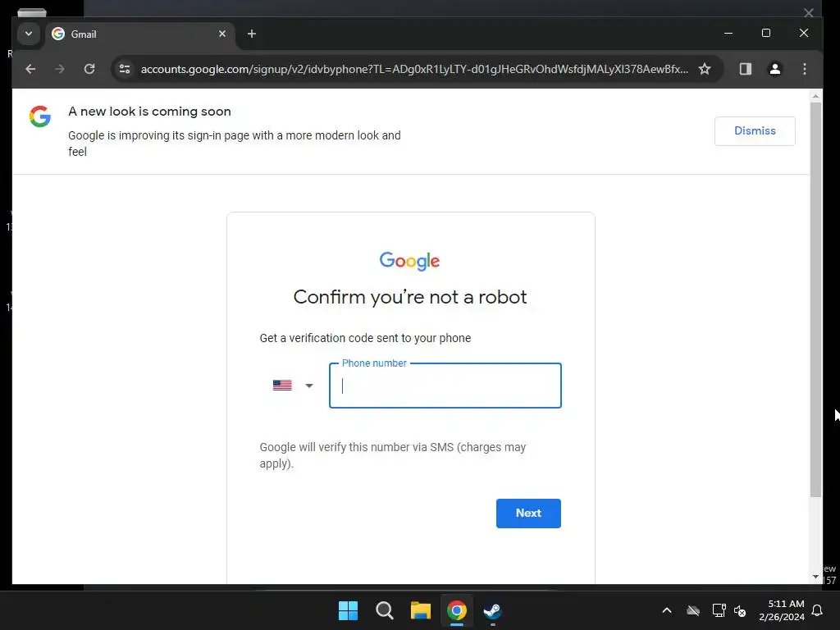
Task: Click the forward navigation arrow
Action: [59, 69]
